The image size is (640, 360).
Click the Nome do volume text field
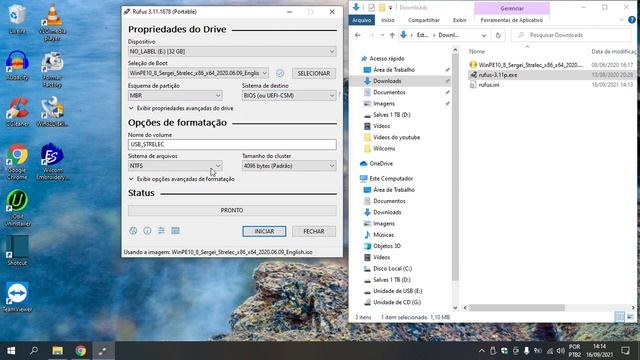coord(232,144)
